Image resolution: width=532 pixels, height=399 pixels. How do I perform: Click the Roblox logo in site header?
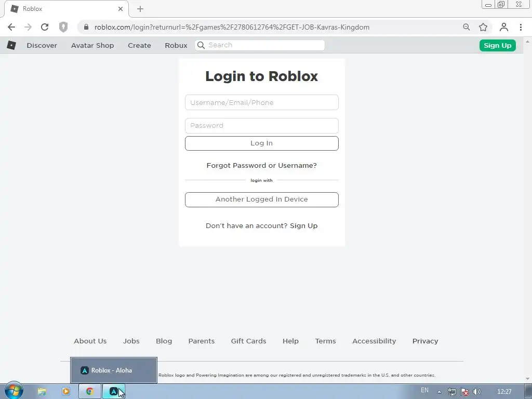click(x=11, y=45)
